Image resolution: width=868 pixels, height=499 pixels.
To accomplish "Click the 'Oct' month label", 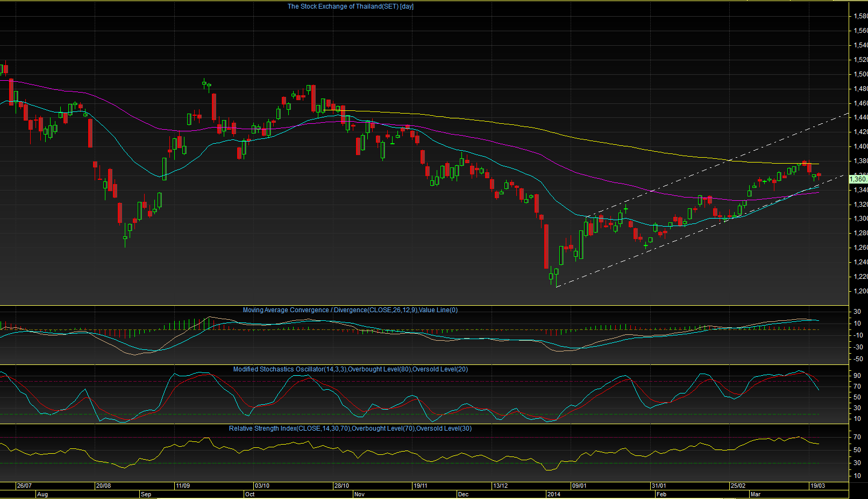I will 250,494.
